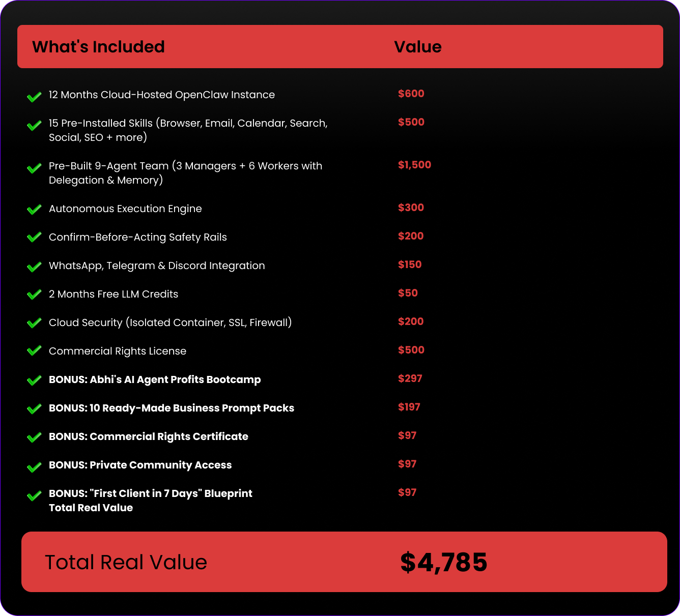Image resolution: width=680 pixels, height=616 pixels.
Task: Click checkmark beside First Client Blueprint bonus
Action: point(34,495)
